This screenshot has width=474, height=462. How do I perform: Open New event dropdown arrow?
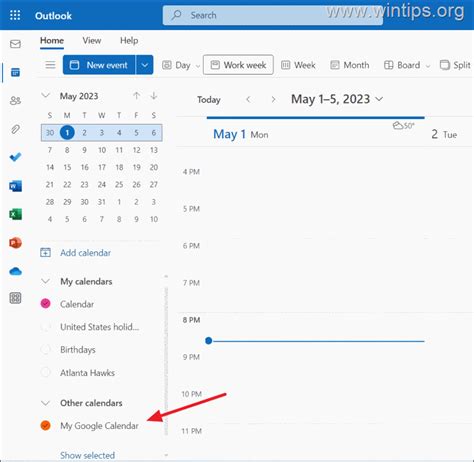[x=145, y=65]
